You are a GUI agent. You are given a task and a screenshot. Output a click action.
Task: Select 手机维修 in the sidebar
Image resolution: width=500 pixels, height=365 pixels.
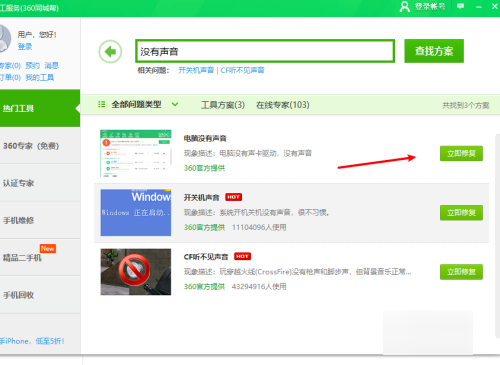tap(40, 220)
